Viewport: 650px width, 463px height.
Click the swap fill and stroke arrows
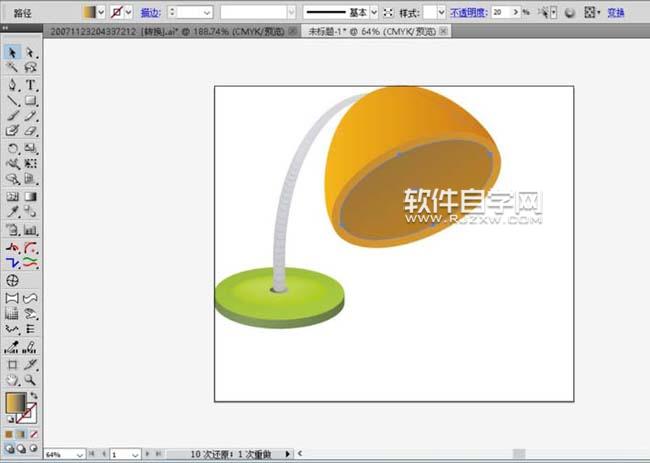click(x=34, y=395)
